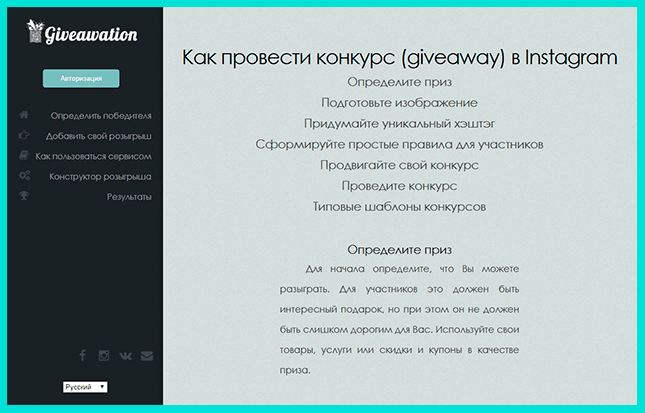Click the thumbs-up icon beside Добавить свой розыгрыш
This screenshot has width=645, height=413.
24,135
